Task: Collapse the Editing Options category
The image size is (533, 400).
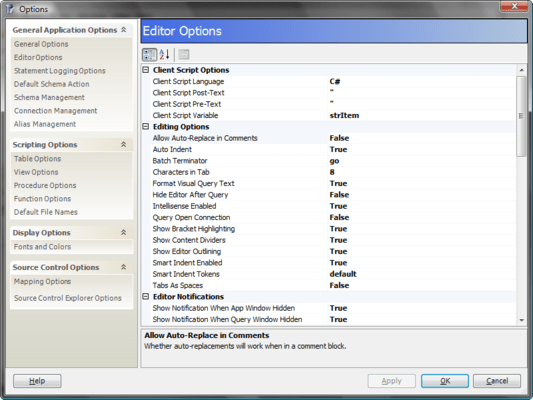Action: tap(146, 127)
